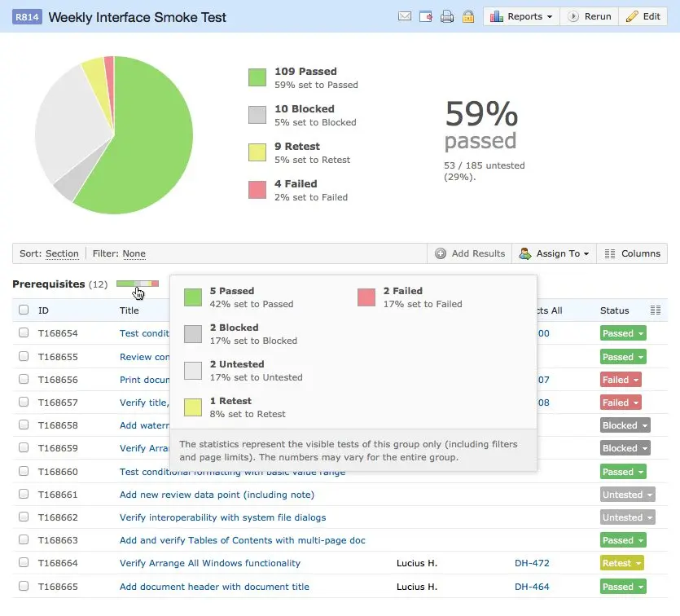The height and width of the screenshot is (616, 680).
Task: Open Passed status dropdown for T168654
Action: (x=623, y=333)
